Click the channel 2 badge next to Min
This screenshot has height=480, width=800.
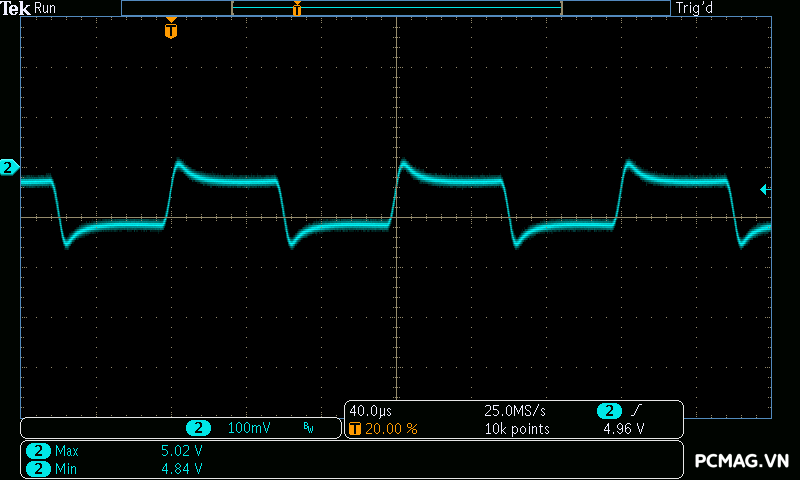click(x=38, y=468)
